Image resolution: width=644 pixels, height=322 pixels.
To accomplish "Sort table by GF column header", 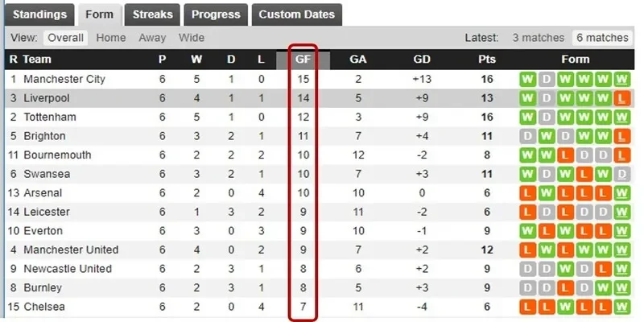I will tap(303, 60).
